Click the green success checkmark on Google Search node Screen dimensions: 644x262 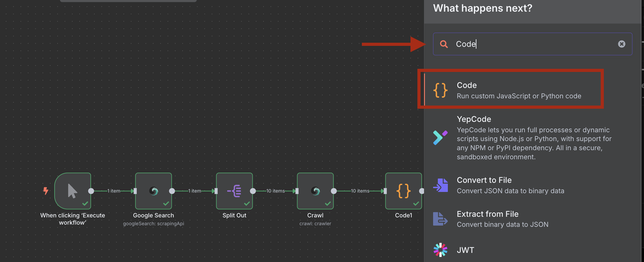(166, 204)
